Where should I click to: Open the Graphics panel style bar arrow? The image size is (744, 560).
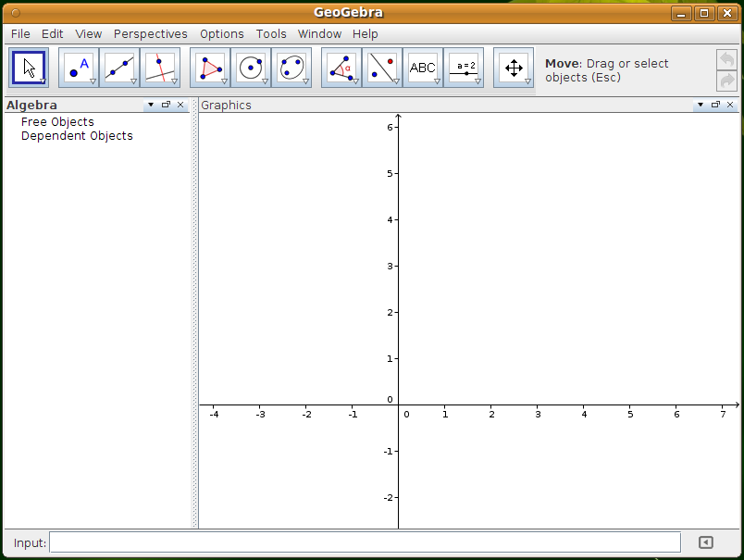tap(701, 105)
